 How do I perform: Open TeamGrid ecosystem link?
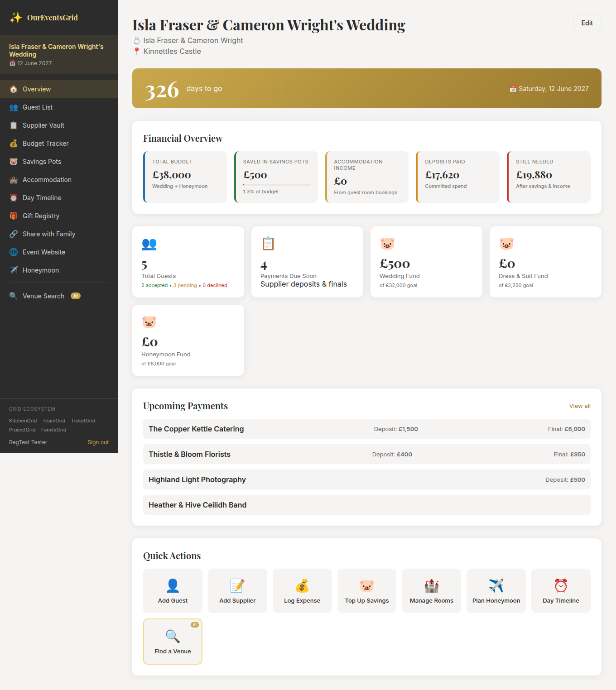[54, 421]
